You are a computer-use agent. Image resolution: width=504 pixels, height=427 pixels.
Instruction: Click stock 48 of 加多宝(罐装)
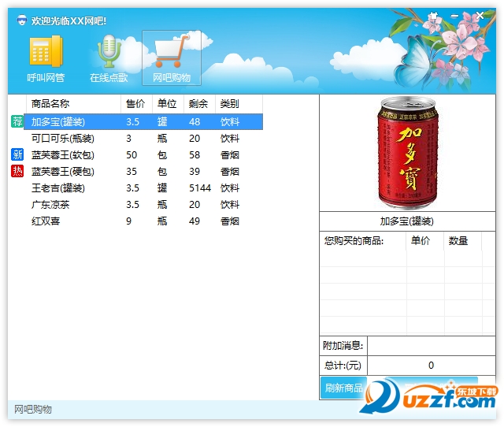click(195, 122)
